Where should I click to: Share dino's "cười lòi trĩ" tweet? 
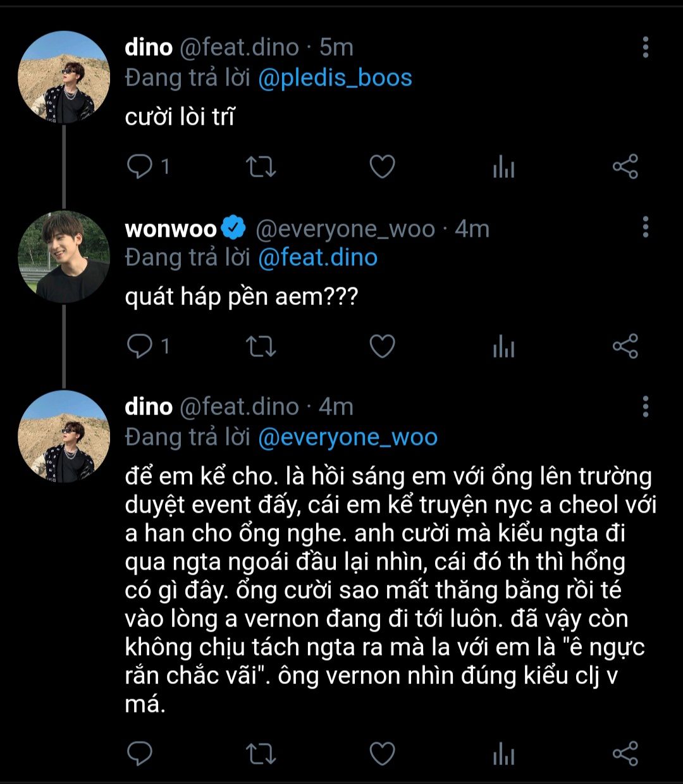click(625, 166)
